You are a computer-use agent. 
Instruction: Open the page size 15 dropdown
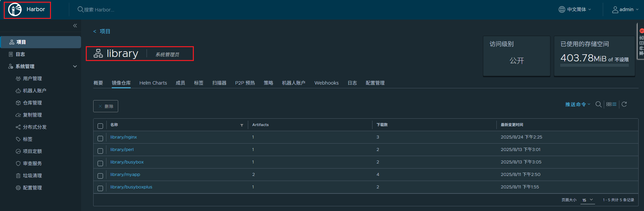[588, 200]
